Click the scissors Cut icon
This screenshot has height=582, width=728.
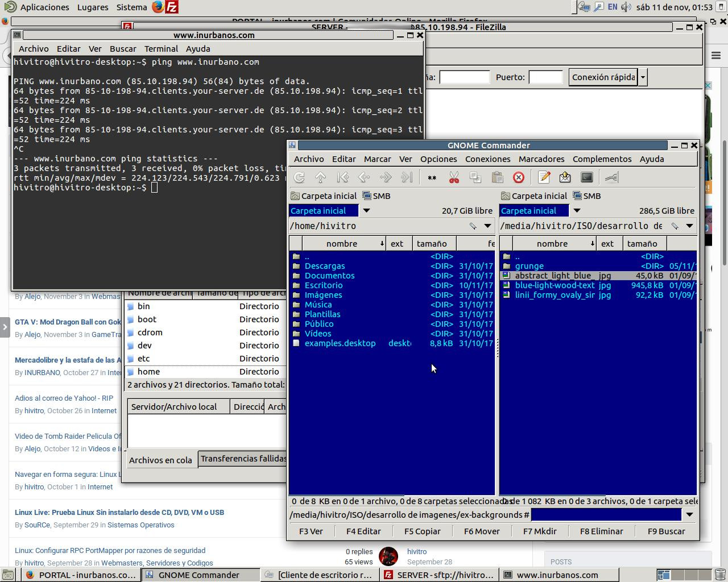[x=454, y=177]
